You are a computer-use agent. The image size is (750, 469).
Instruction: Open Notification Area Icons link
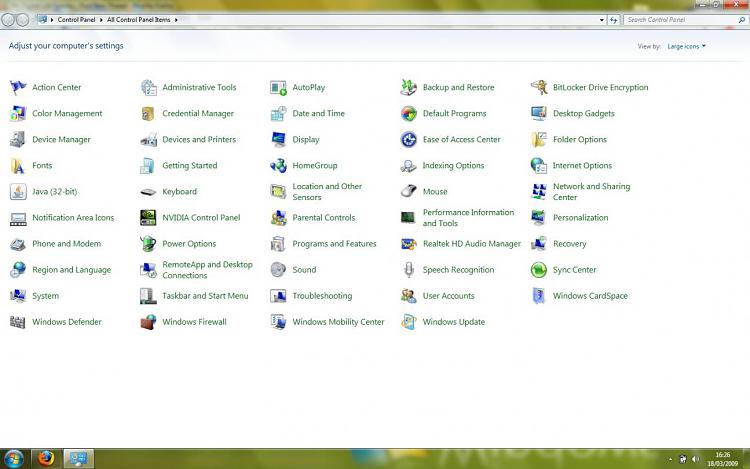[73, 218]
